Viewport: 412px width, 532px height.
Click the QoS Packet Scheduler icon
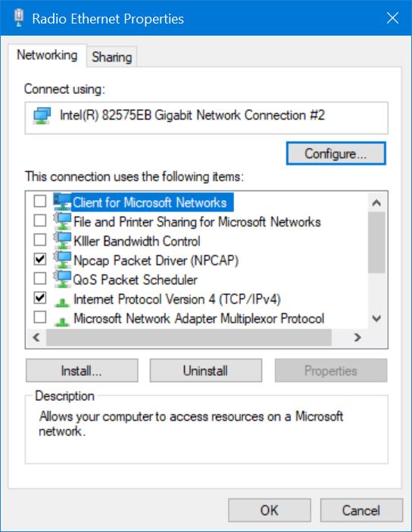point(62,279)
